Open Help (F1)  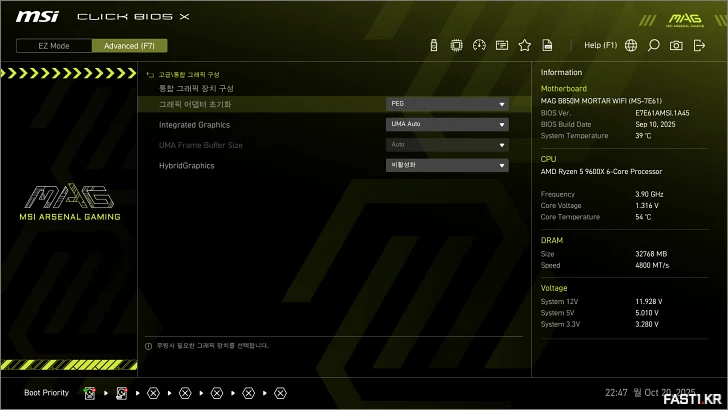pyautogui.click(x=600, y=46)
